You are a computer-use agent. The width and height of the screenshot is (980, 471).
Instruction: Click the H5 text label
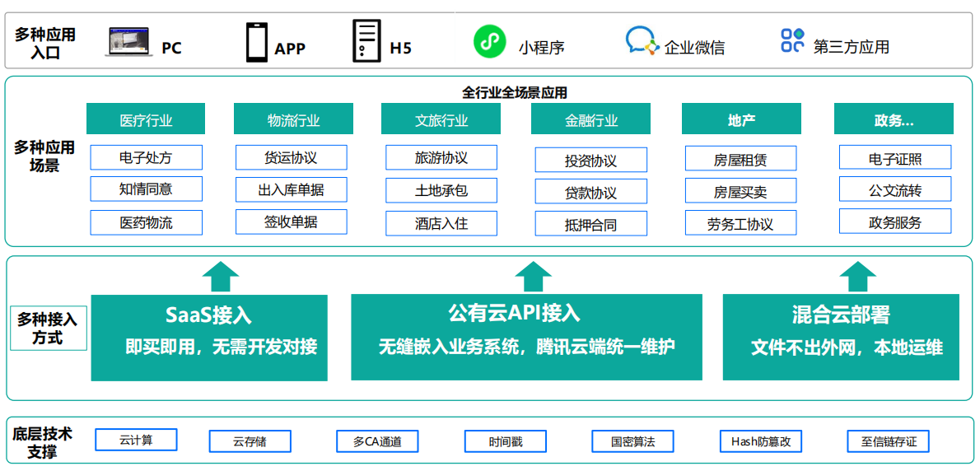pyautogui.click(x=400, y=48)
